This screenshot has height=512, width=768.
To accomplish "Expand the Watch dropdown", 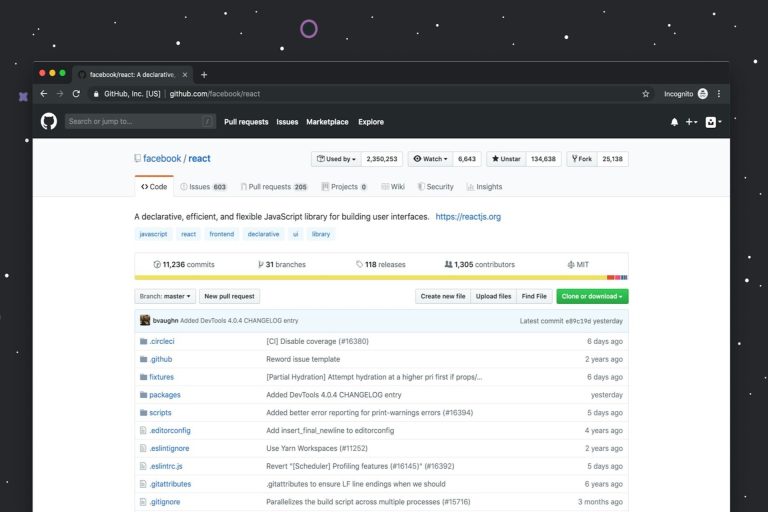I will pos(430,159).
